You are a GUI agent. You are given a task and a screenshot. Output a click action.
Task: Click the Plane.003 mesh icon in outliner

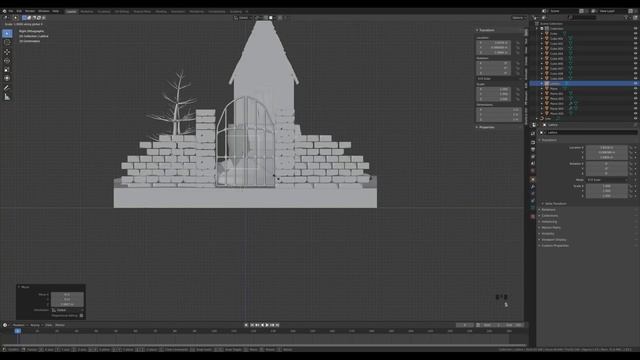(547, 103)
